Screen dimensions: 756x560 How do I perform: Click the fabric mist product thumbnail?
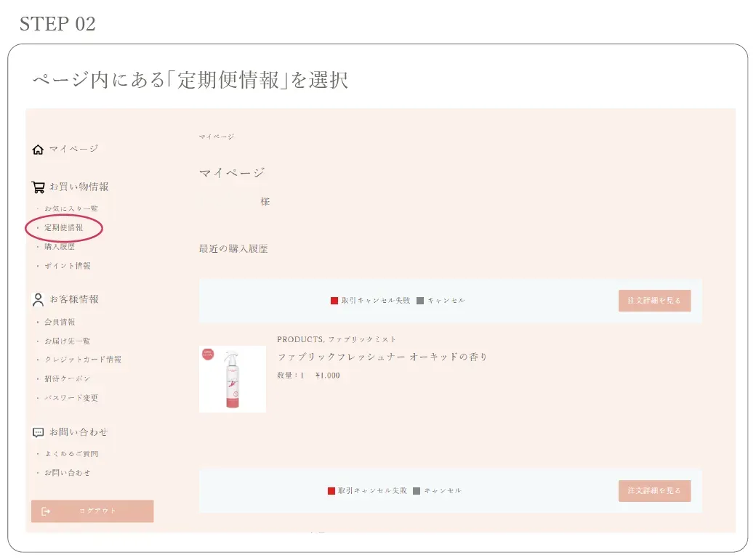pos(232,378)
